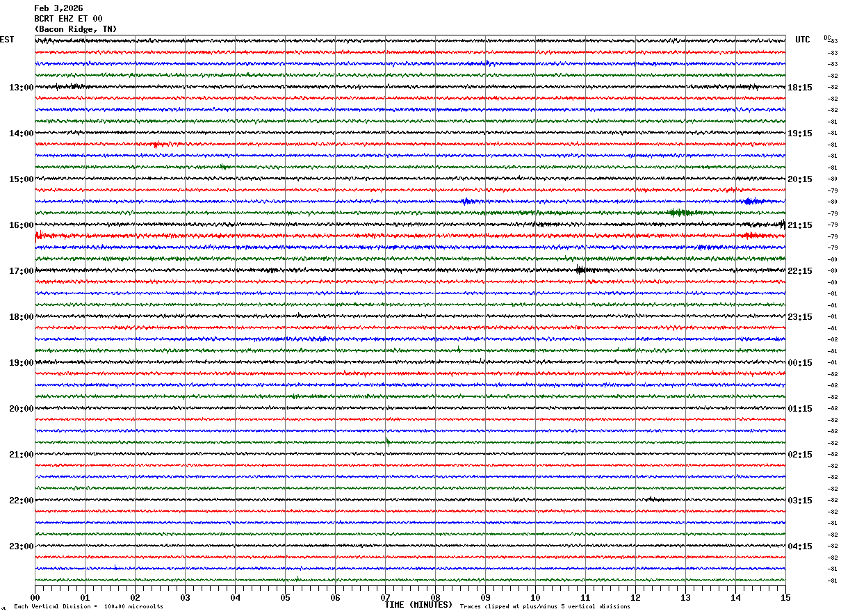The image size is (841, 616).
Task: Click the EST timezone label
Action: 7,40
